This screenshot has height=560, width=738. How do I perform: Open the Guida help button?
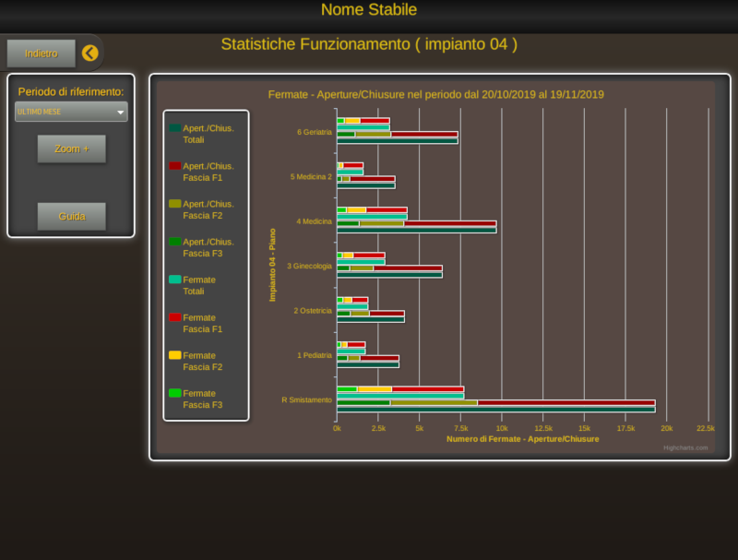72,217
